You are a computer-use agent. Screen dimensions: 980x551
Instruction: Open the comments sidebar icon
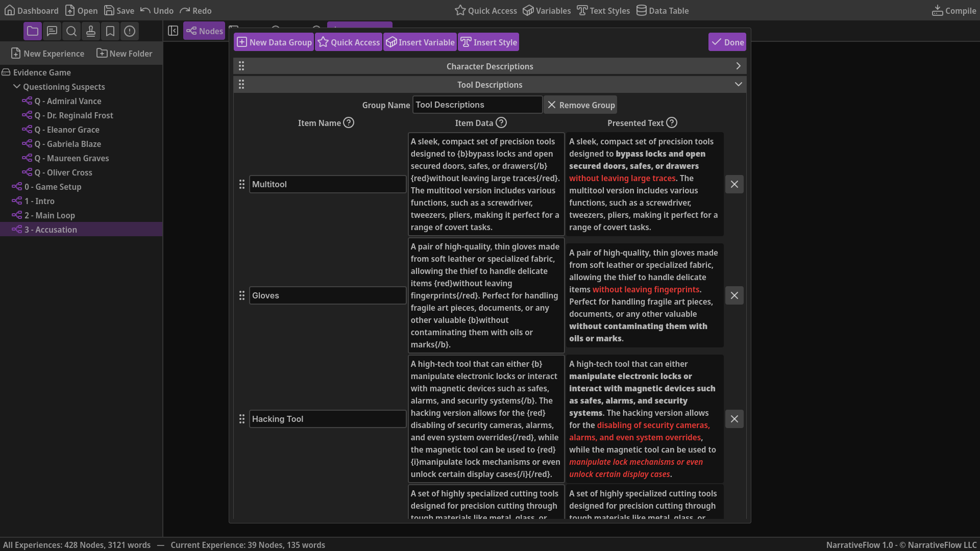[52, 32]
